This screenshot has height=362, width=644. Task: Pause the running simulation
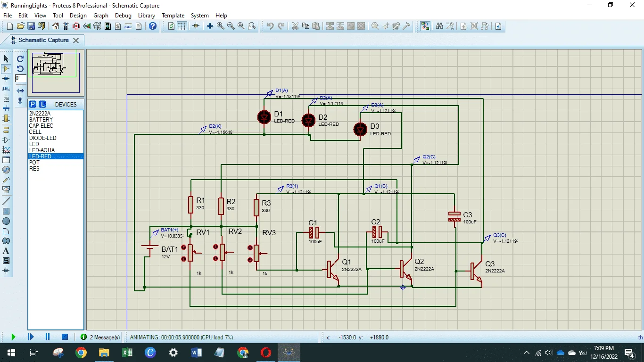[x=48, y=337]
